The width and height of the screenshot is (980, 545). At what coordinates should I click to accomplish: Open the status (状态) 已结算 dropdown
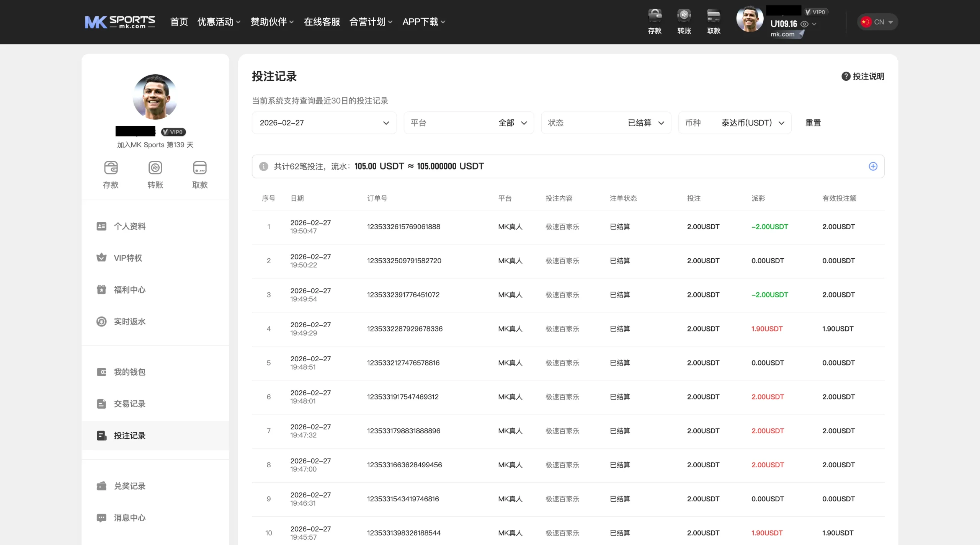pyautogui.click(x=606, y=123)
